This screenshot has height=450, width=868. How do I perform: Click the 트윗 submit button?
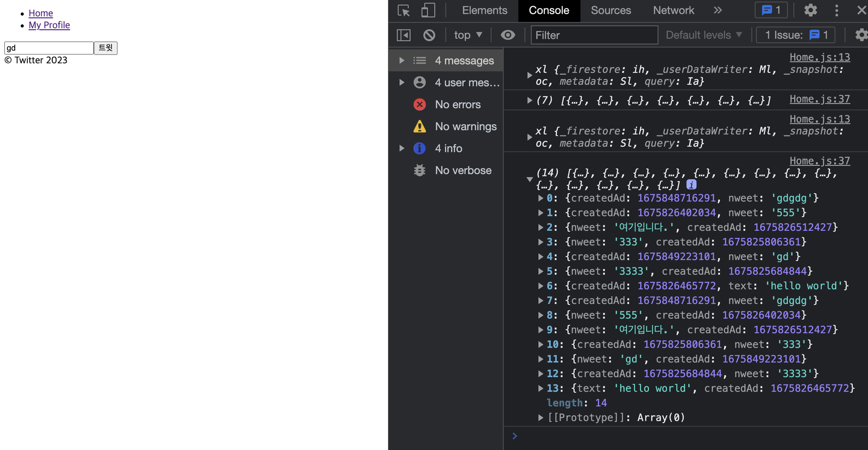pos(105,48)
